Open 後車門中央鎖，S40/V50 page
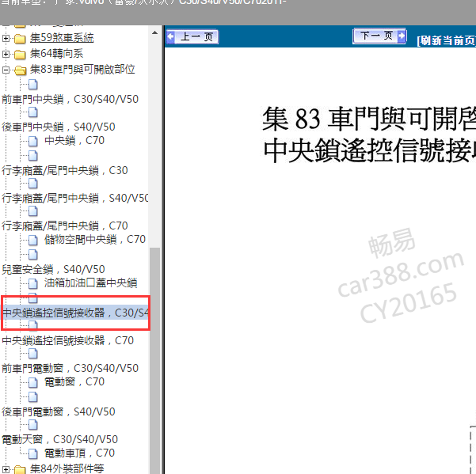This screenshot has height=474, width=476. point(59,127)
